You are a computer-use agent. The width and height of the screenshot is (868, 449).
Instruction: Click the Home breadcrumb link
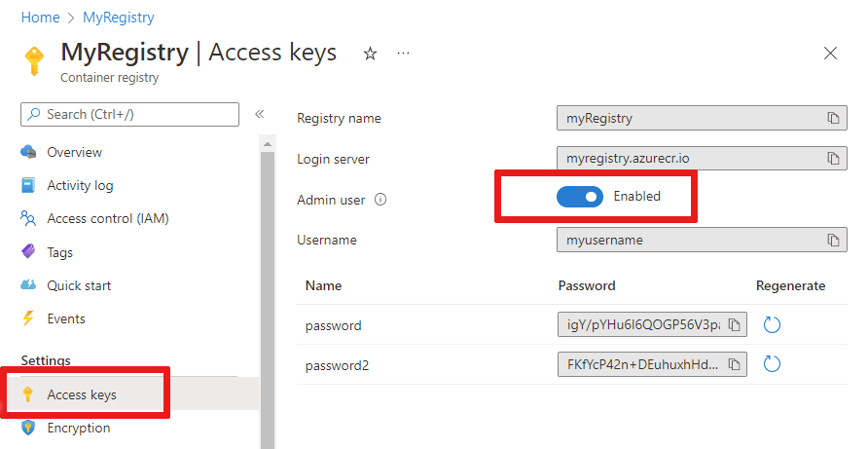[x=40, y=18]
